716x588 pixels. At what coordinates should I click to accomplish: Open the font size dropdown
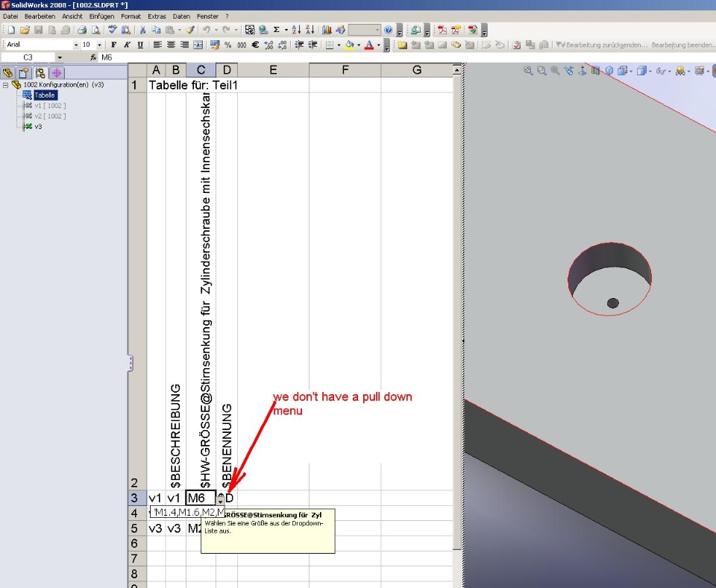pyautogui.click(x=99, y=45)
